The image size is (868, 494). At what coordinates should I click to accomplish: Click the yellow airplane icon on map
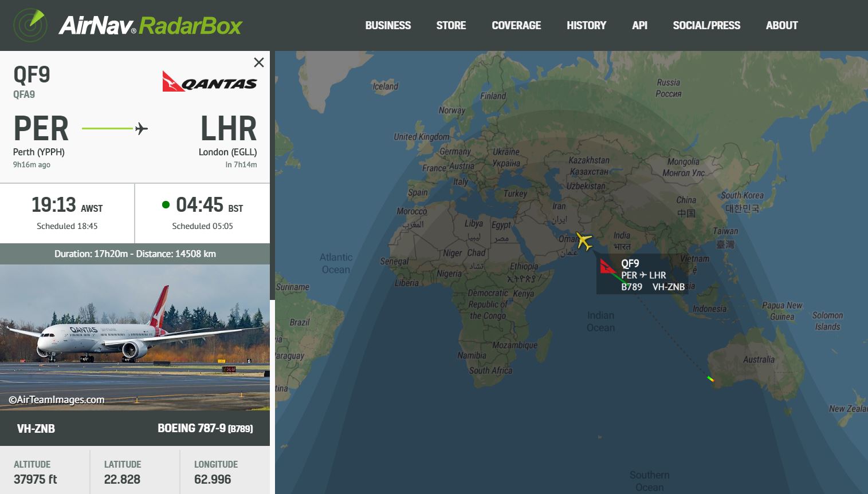point(584,240)
